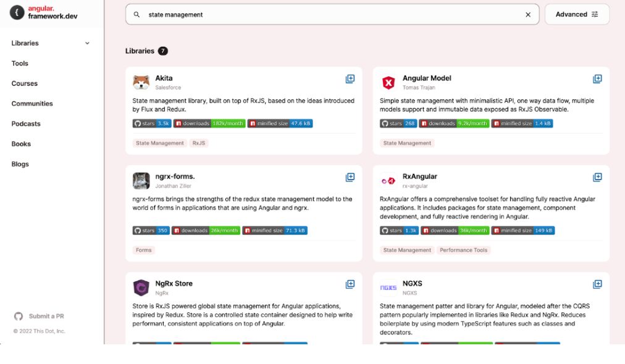Add NGXS to compare icon
This screenshot has height=364, width=625.
[597, 284]
